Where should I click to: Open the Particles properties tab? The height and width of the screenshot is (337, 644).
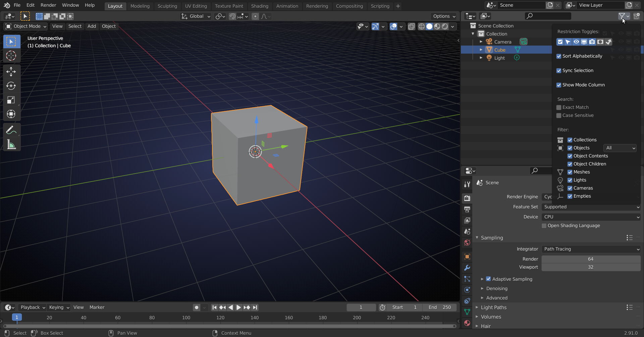[467, 279]
